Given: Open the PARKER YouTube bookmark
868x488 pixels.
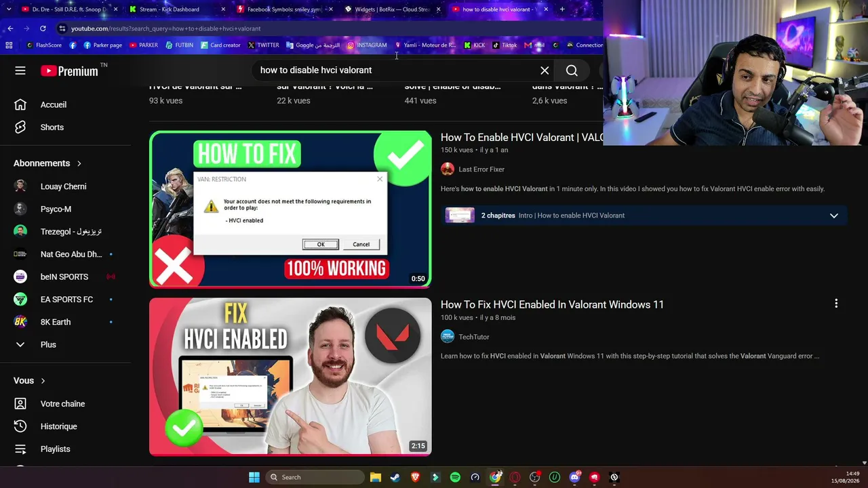Looking at the screenshot, I should point(144,45).
